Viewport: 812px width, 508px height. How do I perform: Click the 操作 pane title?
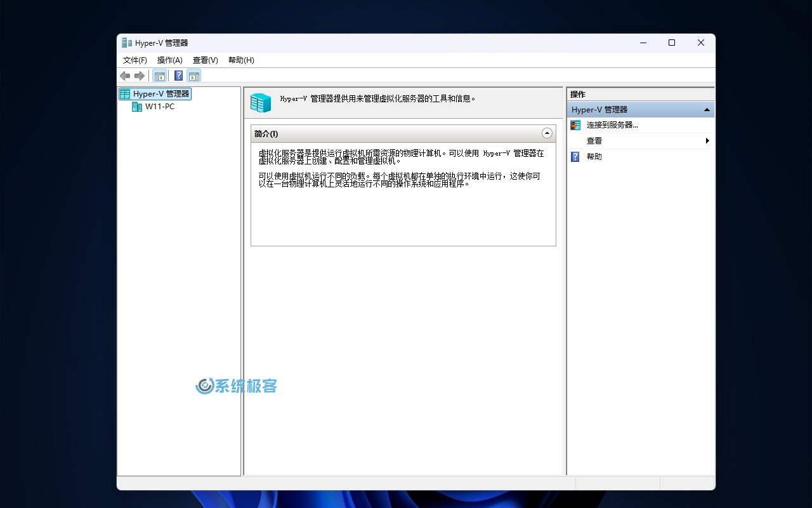point(578,95)
